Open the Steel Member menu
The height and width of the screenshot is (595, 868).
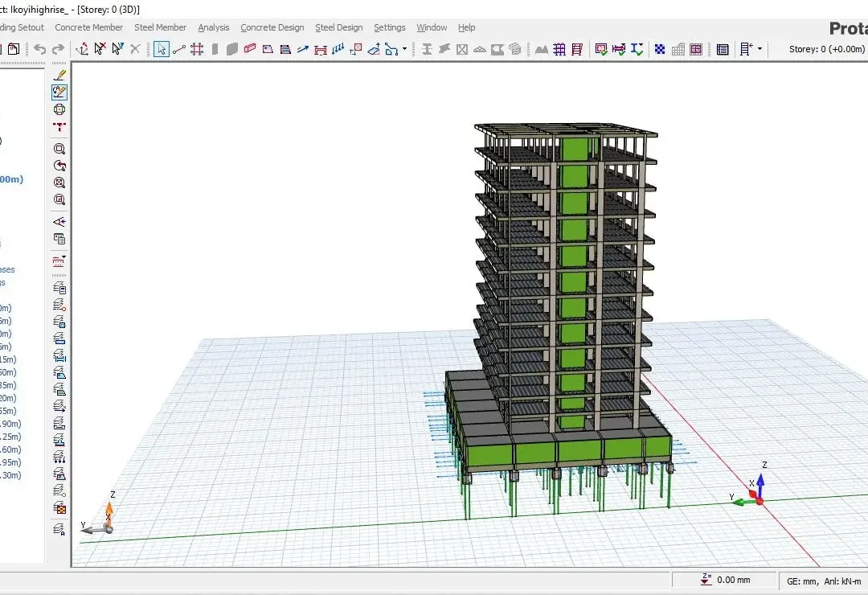[160, 27]
